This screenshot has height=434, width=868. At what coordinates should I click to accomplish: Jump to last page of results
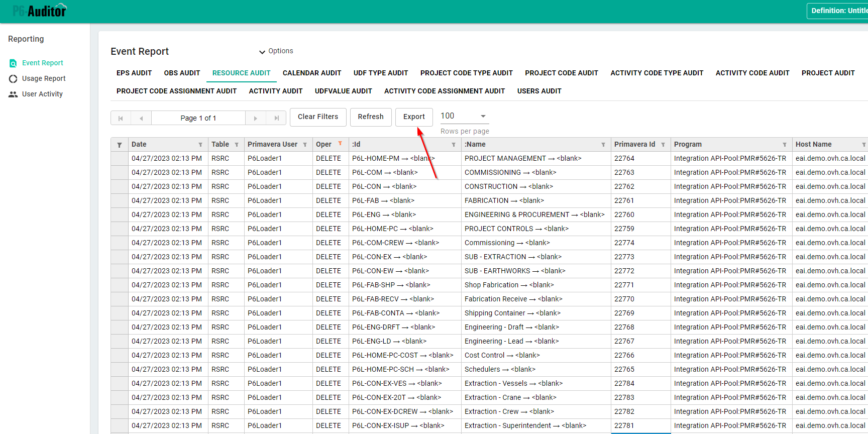coord(276,118)
